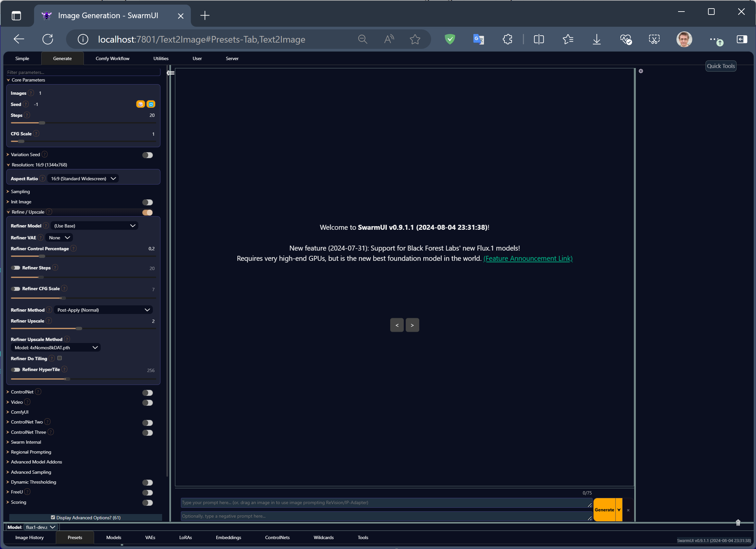Toggle the Init Image switch
This screenshot has height=549, width=756.
pos(147,202)
